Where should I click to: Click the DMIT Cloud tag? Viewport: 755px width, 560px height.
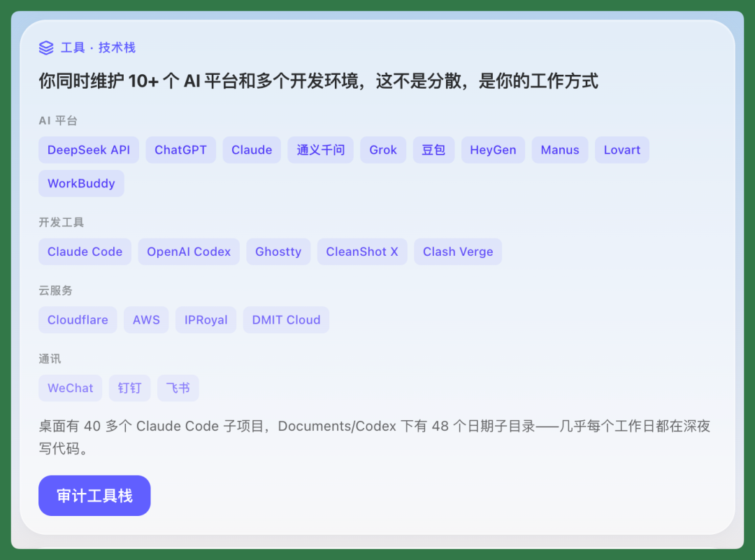coord(286,320)
